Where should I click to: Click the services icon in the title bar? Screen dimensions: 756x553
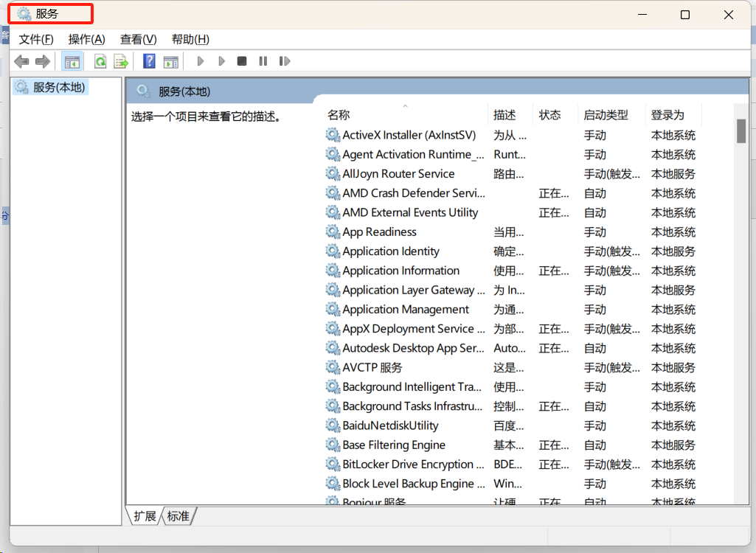coord(24,13)
